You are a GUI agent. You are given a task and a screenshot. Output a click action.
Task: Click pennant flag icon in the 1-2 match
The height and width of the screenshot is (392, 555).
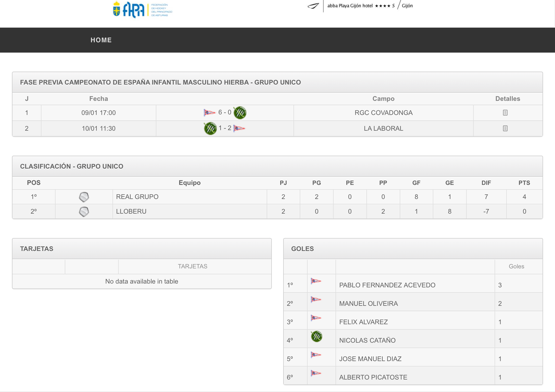point(239,128)
